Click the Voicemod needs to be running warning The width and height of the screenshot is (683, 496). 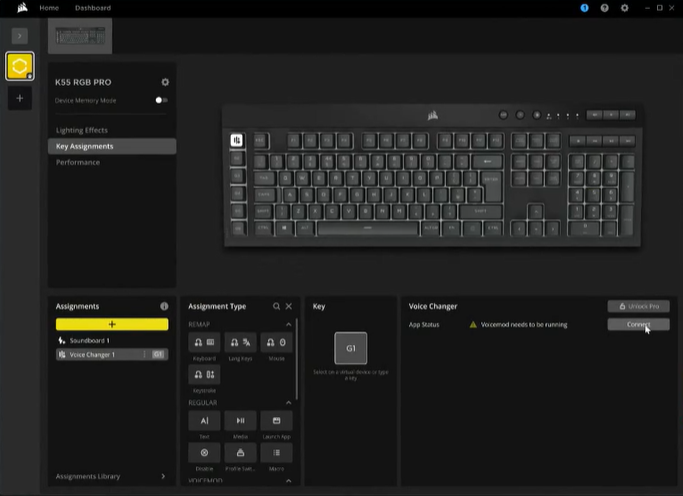518,324
